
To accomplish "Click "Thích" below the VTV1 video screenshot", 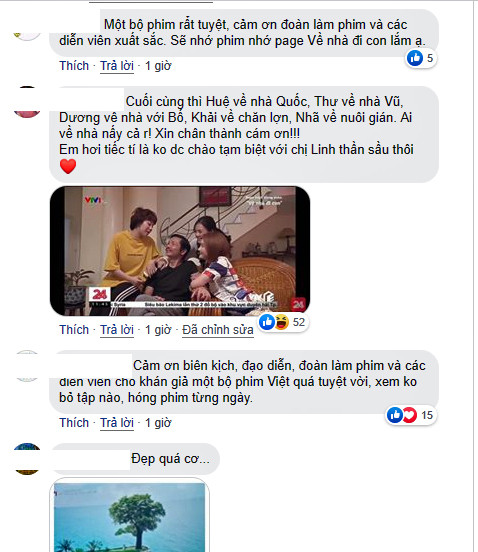I will point(74,330).
